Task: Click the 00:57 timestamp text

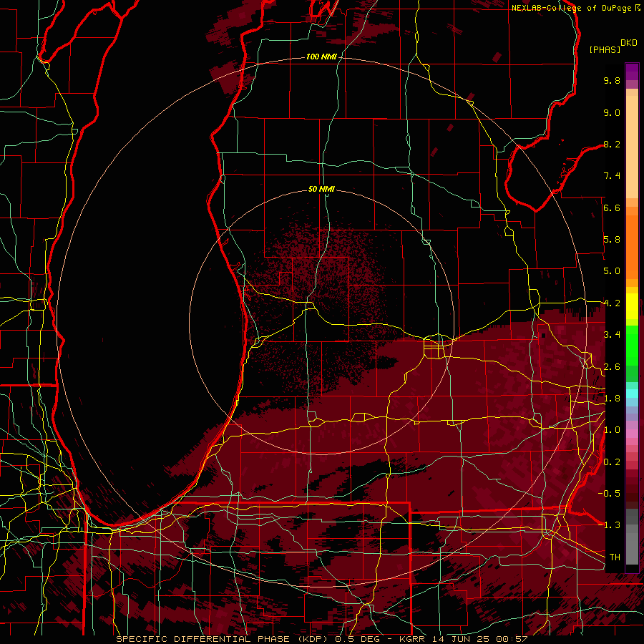Action: click(513, 639)
